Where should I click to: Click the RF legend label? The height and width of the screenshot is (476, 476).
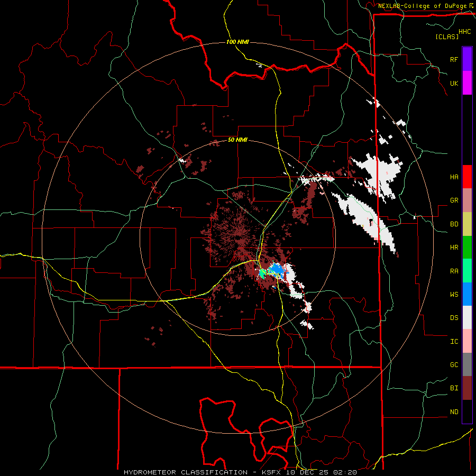(454, 59)
